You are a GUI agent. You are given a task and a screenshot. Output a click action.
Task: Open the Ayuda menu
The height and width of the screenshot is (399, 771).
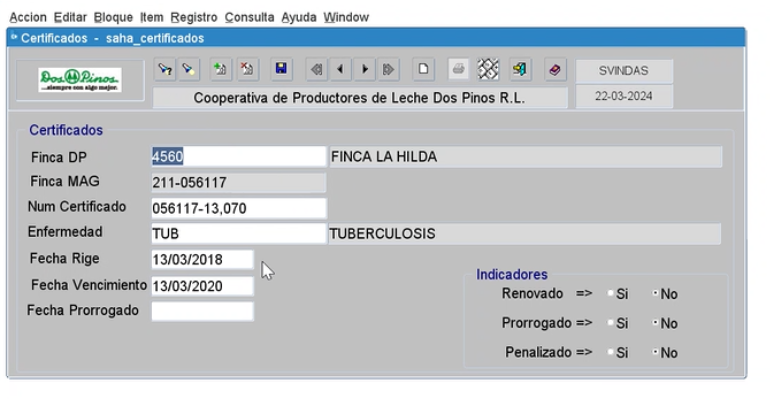click(298, 17)
